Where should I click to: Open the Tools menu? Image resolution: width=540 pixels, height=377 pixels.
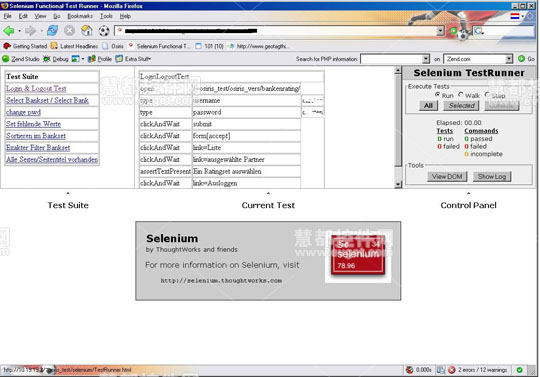point(106,16)
